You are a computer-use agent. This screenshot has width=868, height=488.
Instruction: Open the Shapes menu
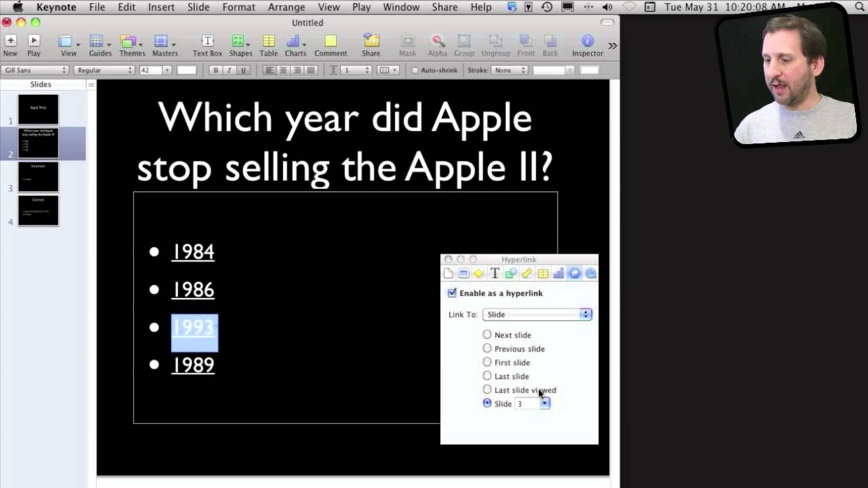click(240, 45)
